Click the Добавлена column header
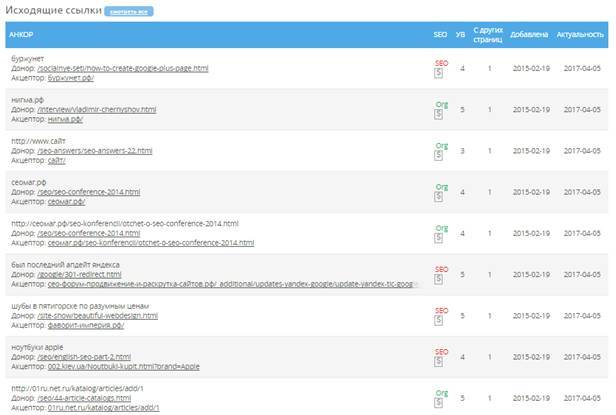Screen dimensions: 616x415 point(528,35)
